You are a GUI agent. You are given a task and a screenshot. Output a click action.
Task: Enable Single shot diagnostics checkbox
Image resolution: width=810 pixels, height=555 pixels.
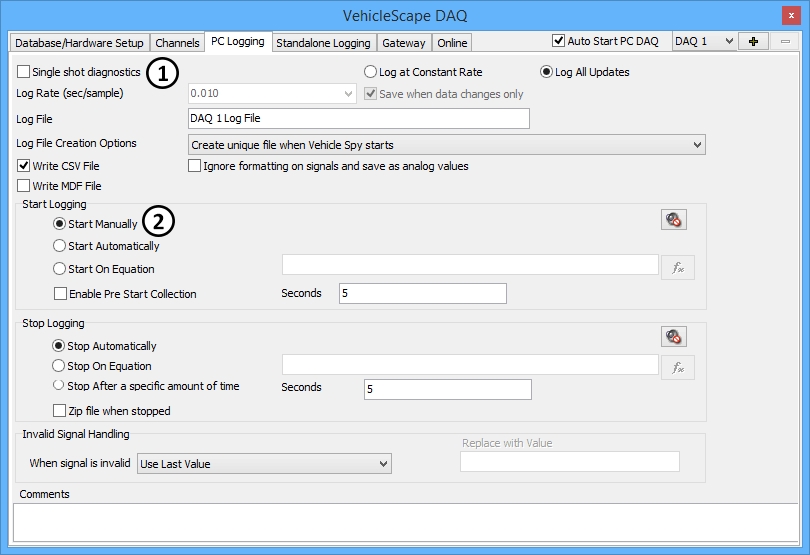coord(24,72)
